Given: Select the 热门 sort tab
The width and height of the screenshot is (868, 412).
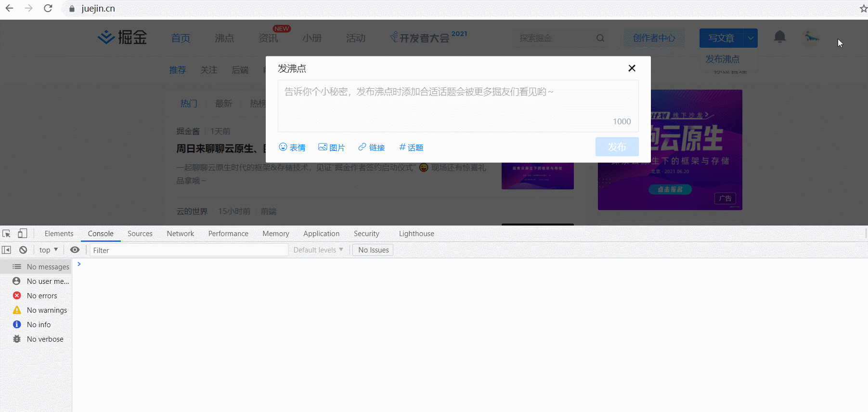Looking at the screenshot, I should pos(189,104).
